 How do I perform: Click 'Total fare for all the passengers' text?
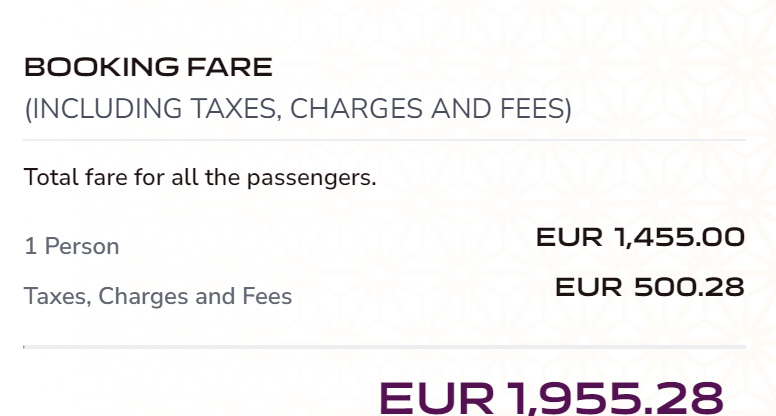200,179
